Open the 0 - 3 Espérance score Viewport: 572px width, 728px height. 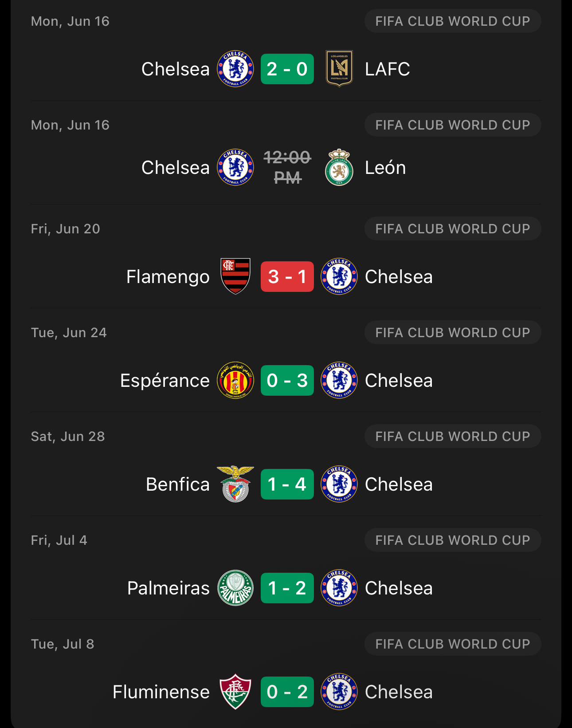click(x=287, y=380)
